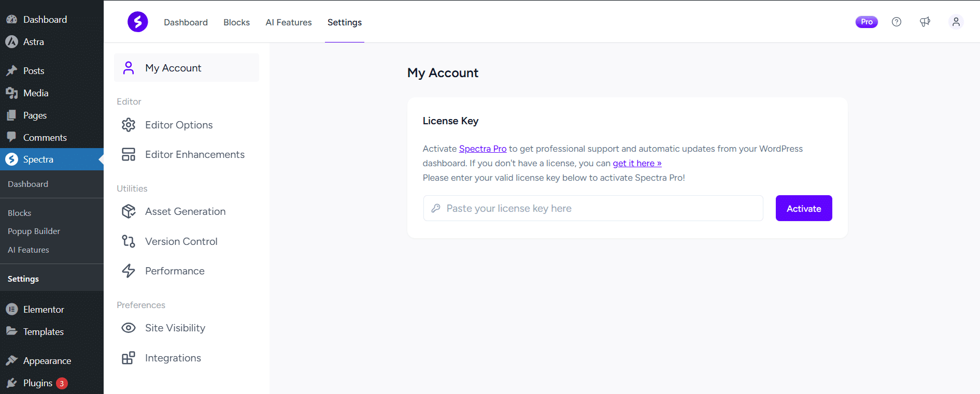Click the license key input field

[x=593, y=208]
